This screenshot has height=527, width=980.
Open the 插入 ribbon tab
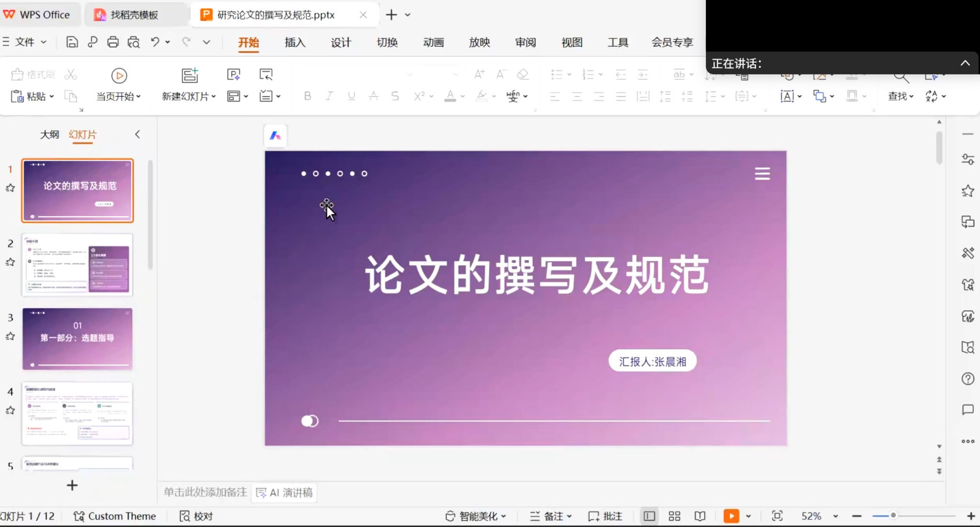pos(295,42)
